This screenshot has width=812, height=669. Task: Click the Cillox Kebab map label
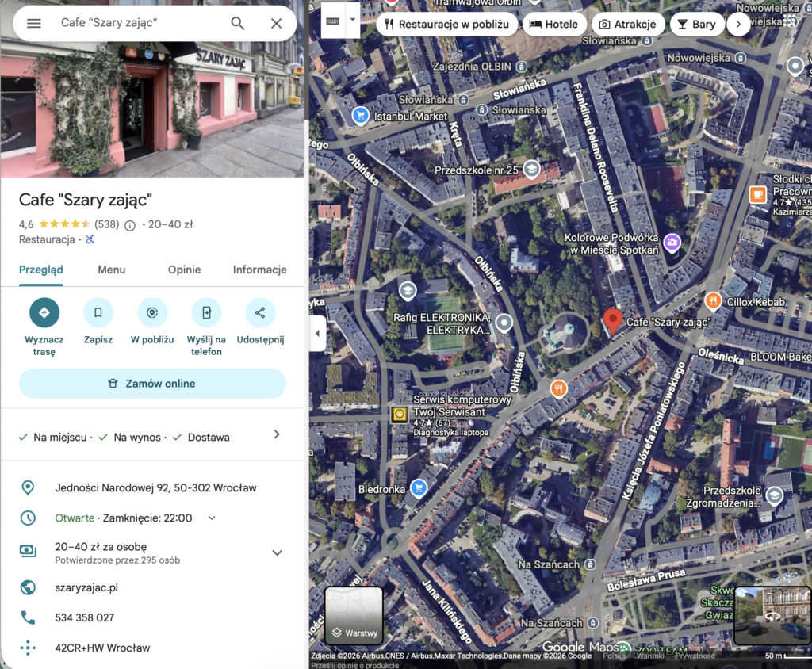756,302
